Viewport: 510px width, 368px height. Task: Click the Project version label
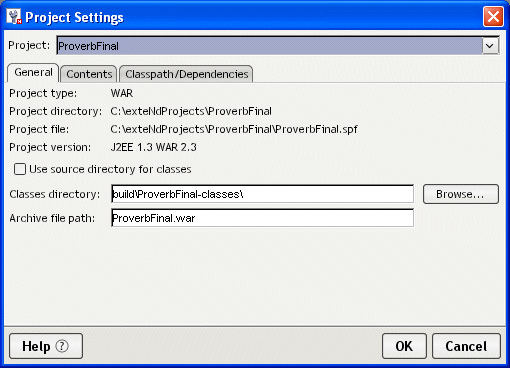[x=50, y=147]
